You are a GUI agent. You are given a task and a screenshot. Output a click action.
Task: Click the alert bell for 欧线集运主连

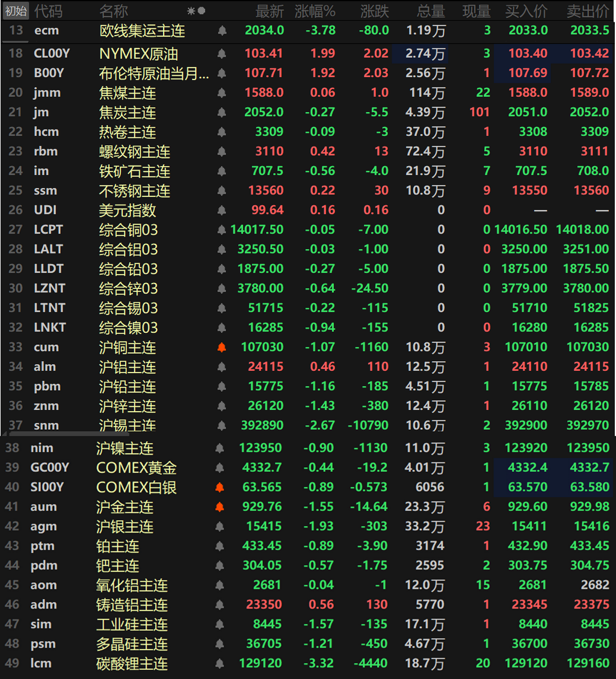221,30
